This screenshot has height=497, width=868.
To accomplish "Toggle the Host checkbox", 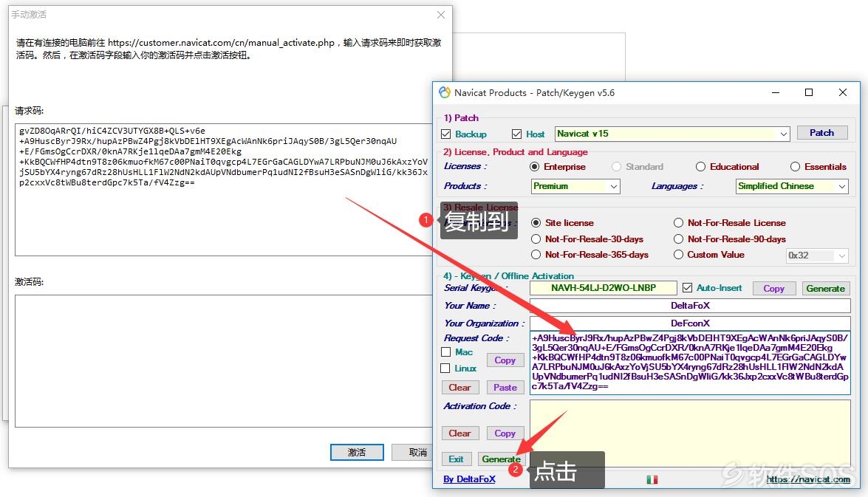I will pos(516,134).
